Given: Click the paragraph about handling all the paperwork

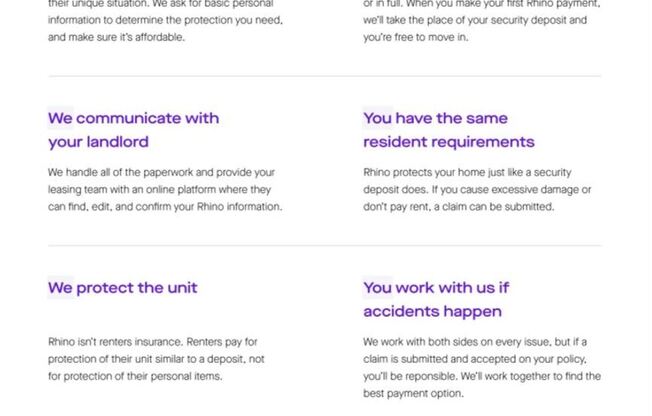Looking at the screenshot, I should tap(165, 190).
